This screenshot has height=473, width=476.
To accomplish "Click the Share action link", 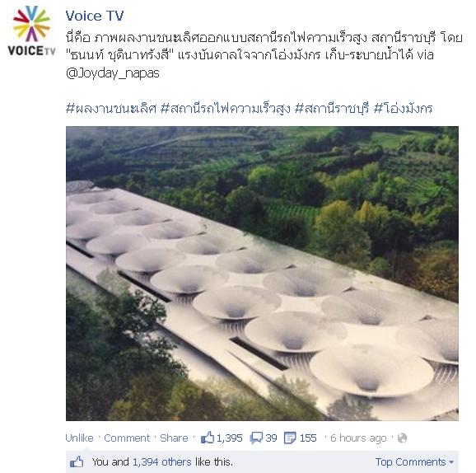I will (174, 438).
